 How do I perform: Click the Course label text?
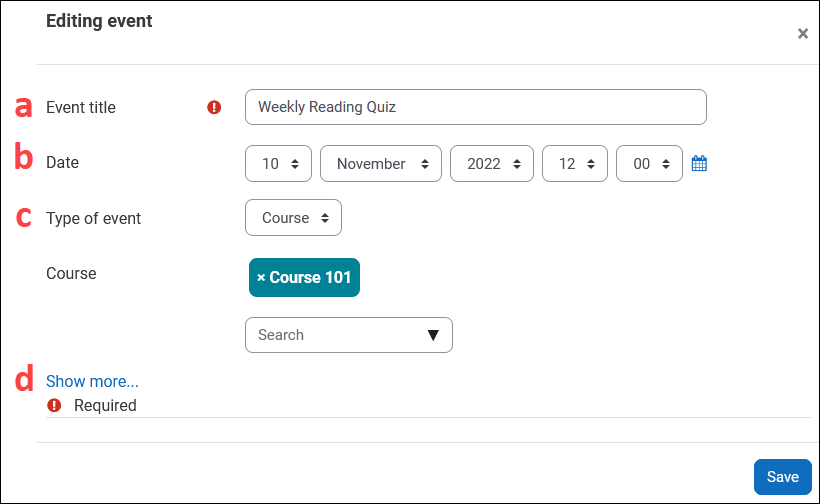tap(71, 273)
